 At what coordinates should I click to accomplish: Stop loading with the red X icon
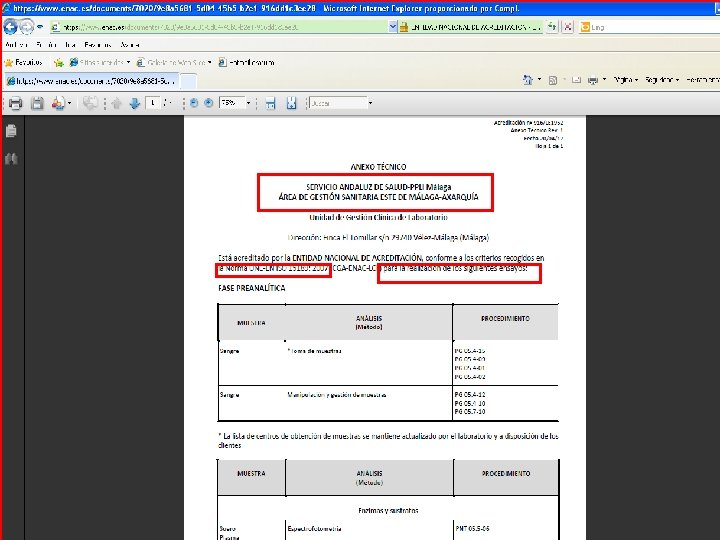tap(568, 27)
